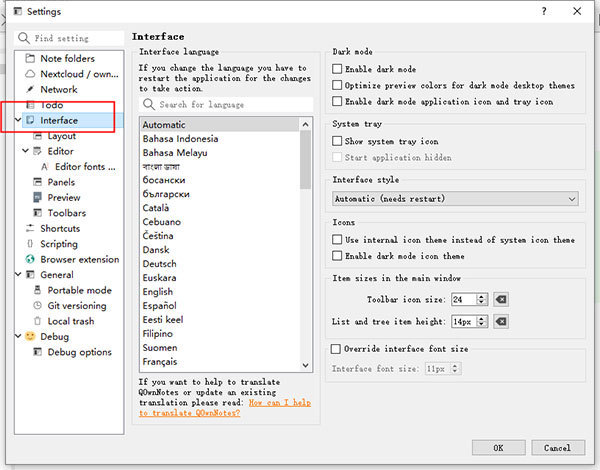The image size is (600, 470).
Task: Click the Local trash bin icon
Action: point(38,321)
